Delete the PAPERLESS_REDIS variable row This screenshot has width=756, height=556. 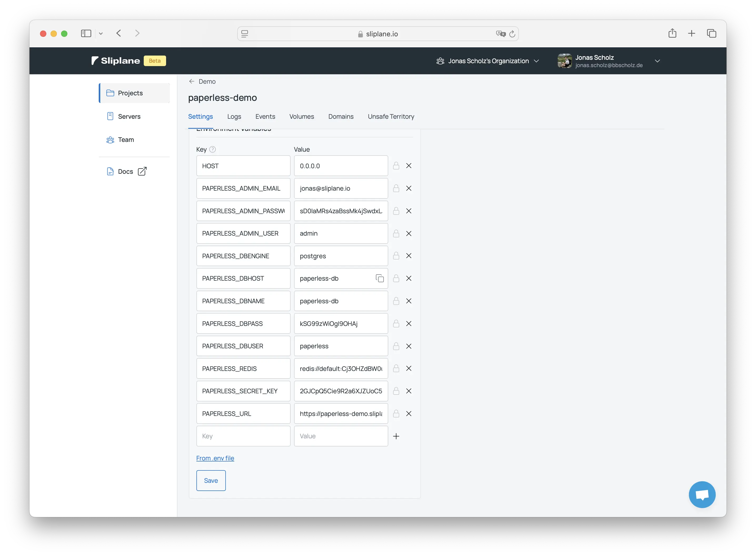coord(409,369)
